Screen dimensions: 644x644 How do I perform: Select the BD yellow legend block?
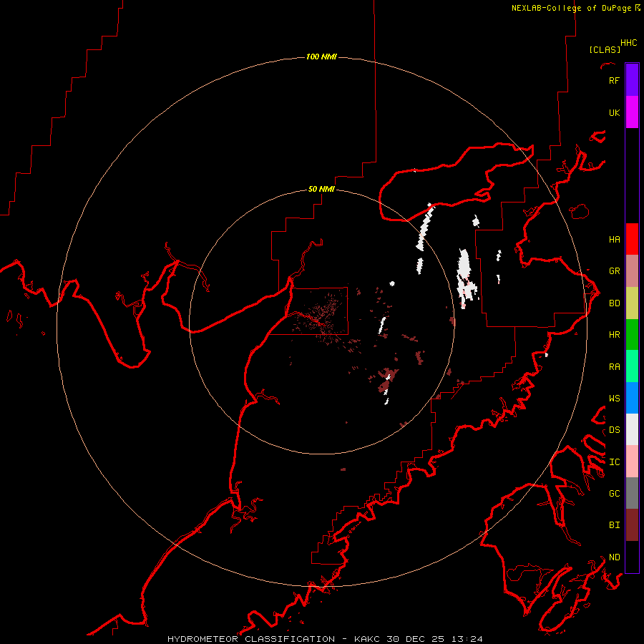pos(632,303)
